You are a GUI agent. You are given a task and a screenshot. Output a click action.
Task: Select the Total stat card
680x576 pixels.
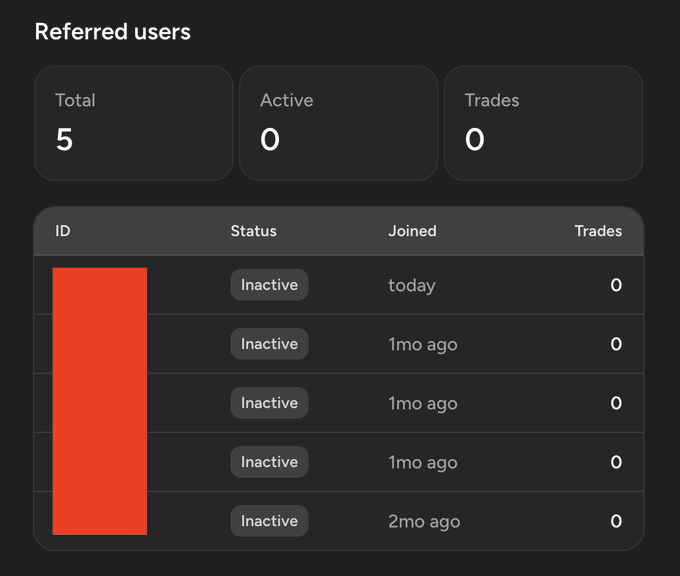[134, 123]
